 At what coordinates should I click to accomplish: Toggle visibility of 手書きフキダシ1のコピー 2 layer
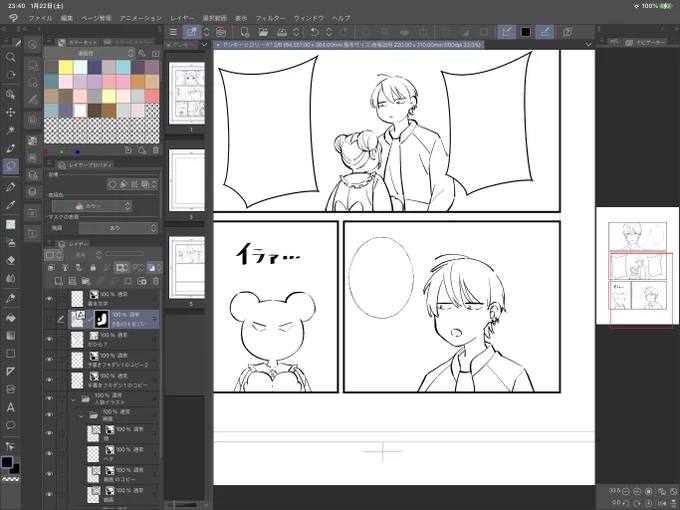49,359
